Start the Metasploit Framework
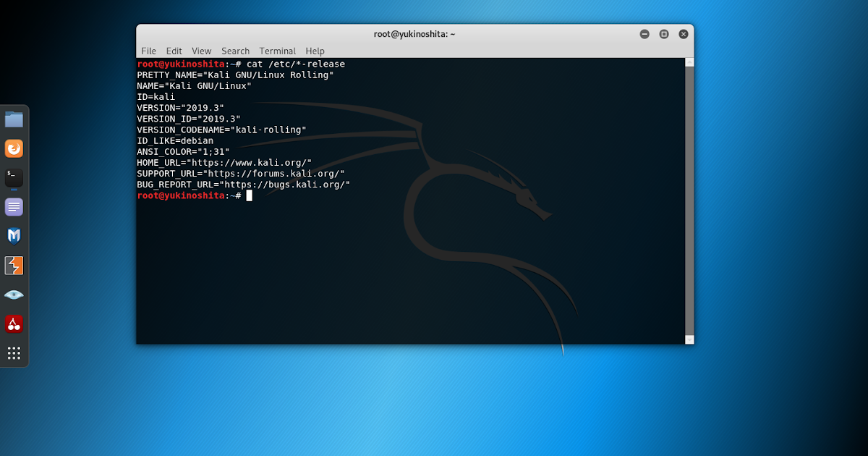Image resolution: width=868 pixels, height=456 pixels. coord(14,236)
